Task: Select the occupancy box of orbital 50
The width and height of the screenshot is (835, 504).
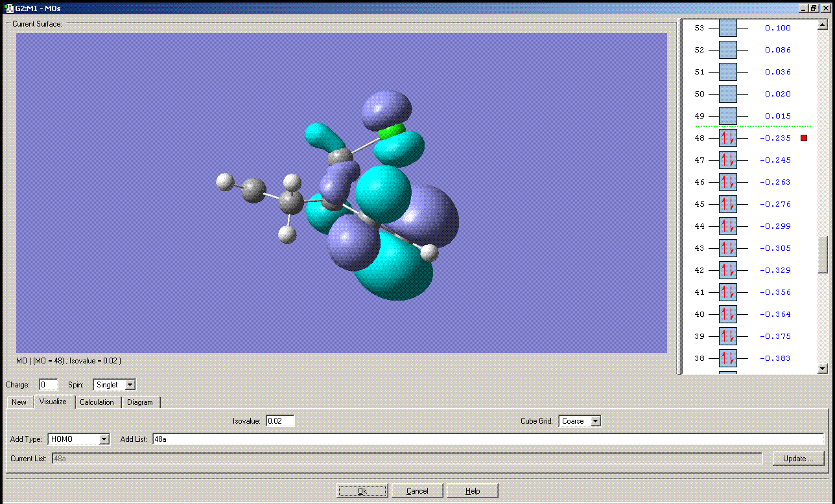Action: tap(728, 94)
